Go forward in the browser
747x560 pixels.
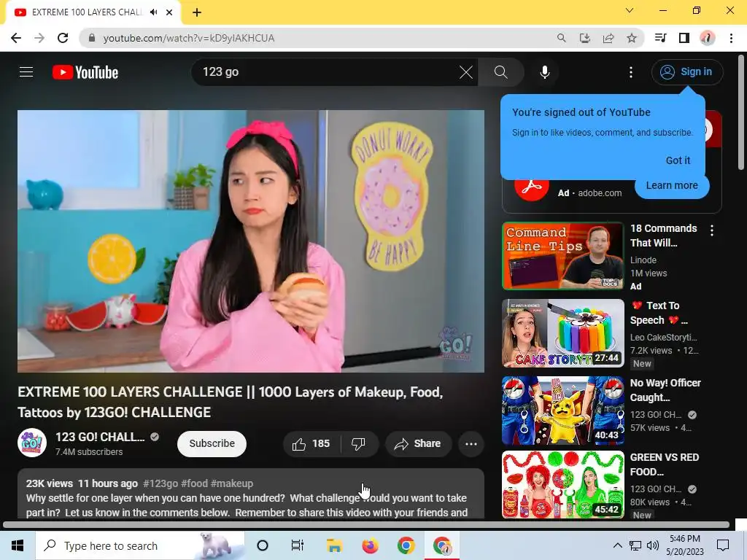tap(39, 38)
